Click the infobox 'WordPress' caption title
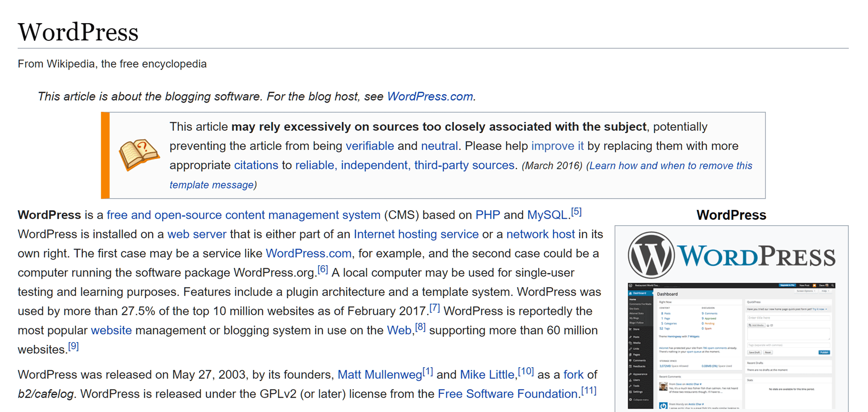Image resolution: width=868 pixels, height=412 pixels. coord(731,215)
